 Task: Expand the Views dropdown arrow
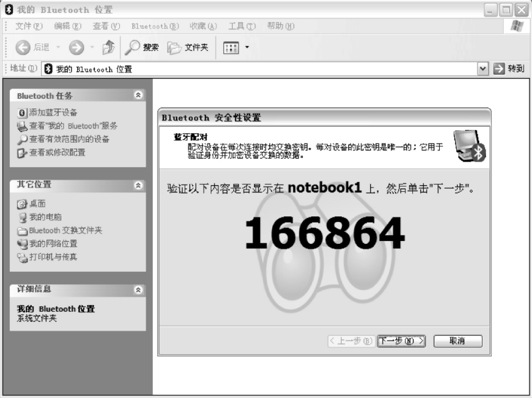(247, 47)
